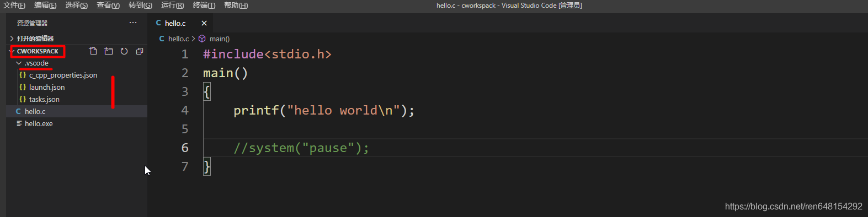Click the JSON icon of c_cpp_properties.json
The image size is (868, 217).
[23, 75]
